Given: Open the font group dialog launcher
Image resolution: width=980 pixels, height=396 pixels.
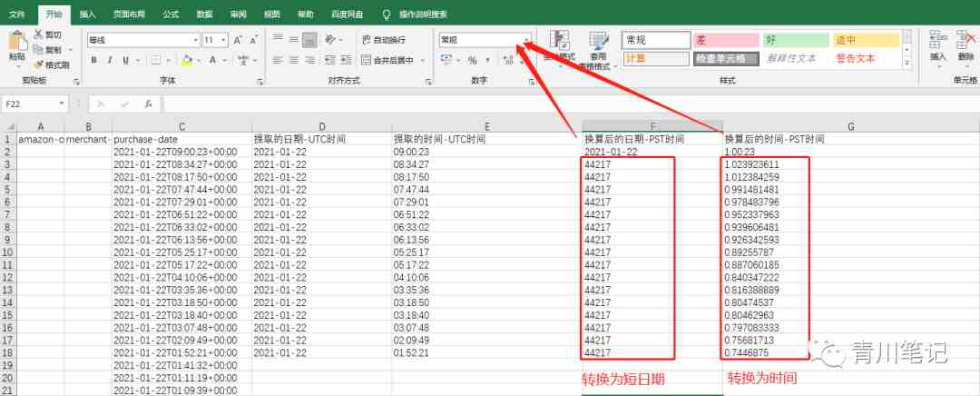Looking at the screenshot, I should [259, 82].
